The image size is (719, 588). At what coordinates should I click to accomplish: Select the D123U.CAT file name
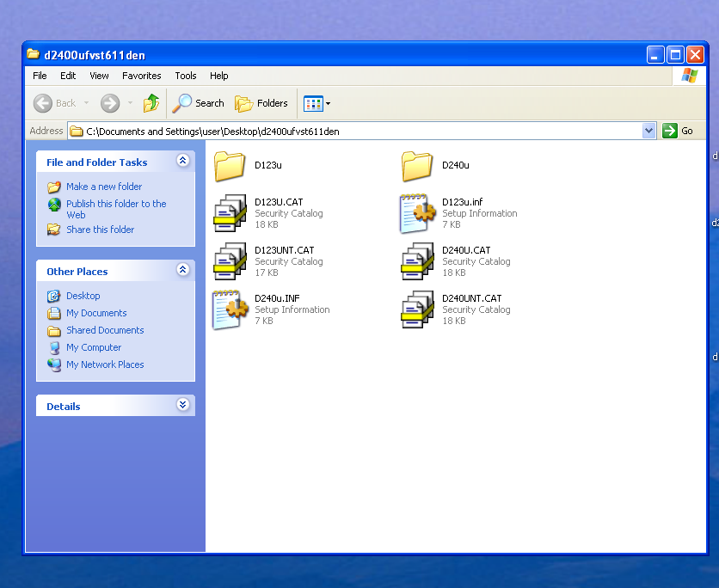click(x=279, y=202)
